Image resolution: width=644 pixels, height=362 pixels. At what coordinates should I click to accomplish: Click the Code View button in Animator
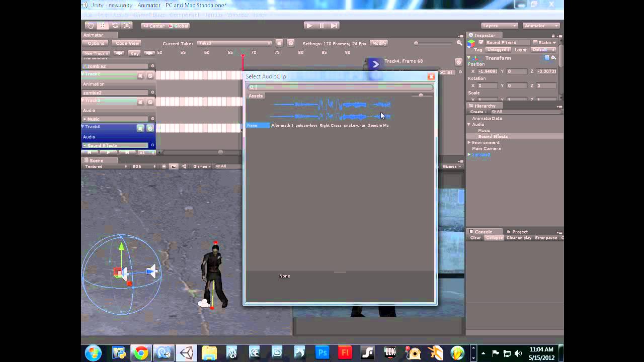tap(126, 43)
